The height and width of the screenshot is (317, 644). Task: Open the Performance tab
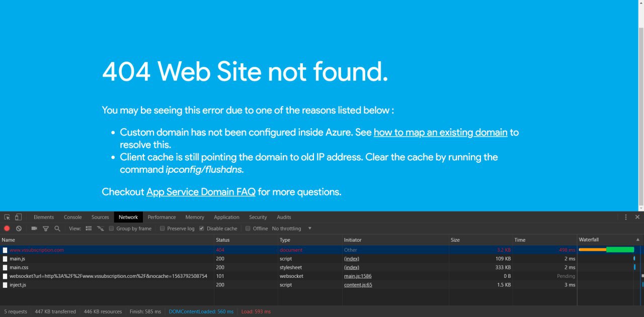tap(162, 217)
